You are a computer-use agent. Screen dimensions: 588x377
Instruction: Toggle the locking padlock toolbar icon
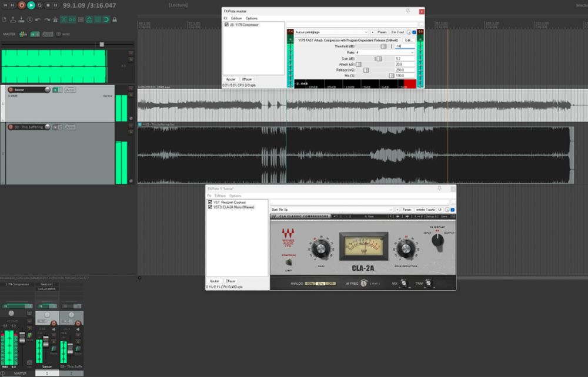[x=115, y=19]
